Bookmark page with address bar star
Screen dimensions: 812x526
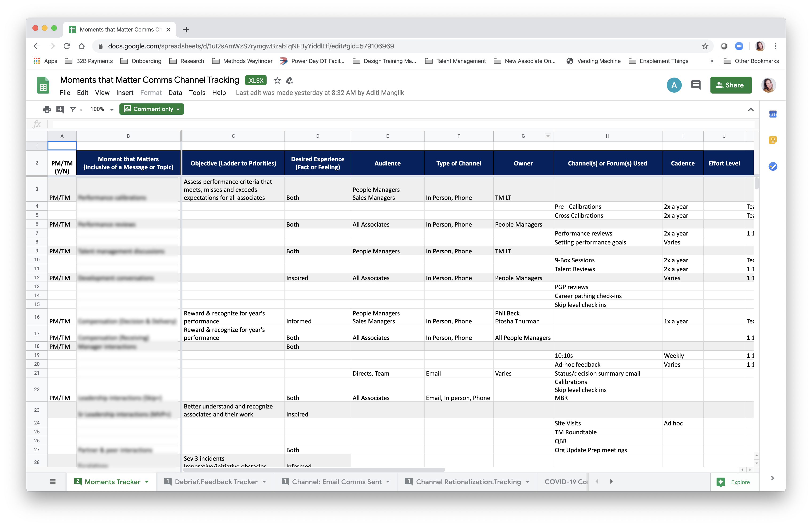tap(705, 46)
